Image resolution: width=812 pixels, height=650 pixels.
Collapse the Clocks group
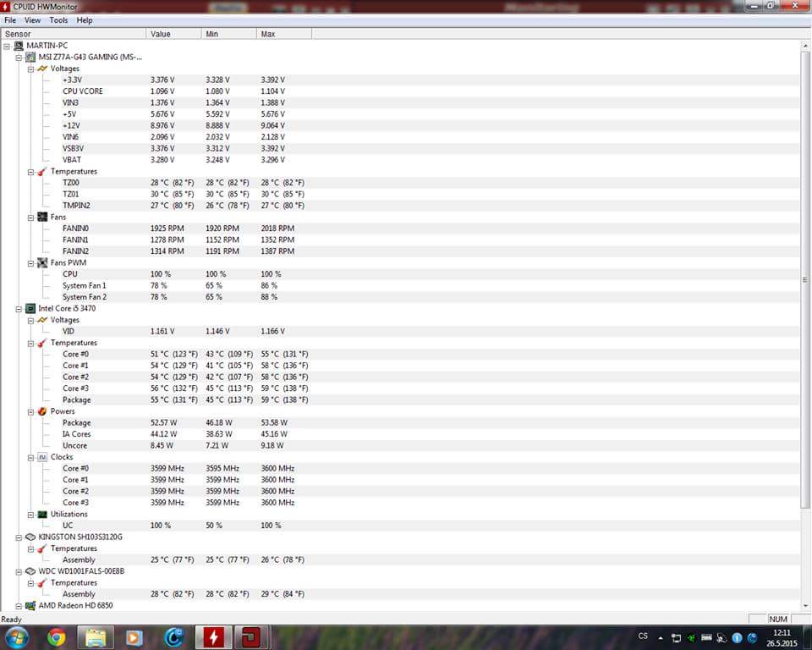(30, 457)
